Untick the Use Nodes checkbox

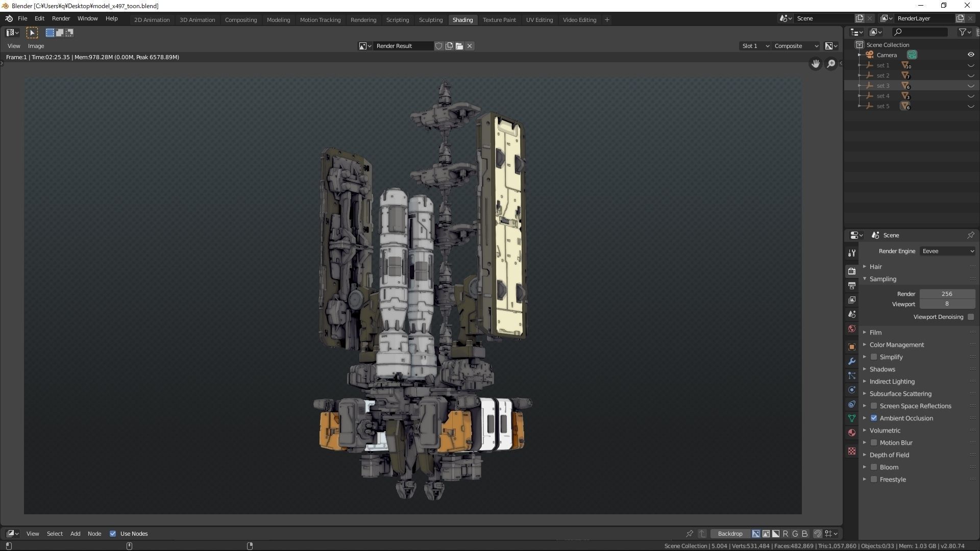(x=113, y=534)
